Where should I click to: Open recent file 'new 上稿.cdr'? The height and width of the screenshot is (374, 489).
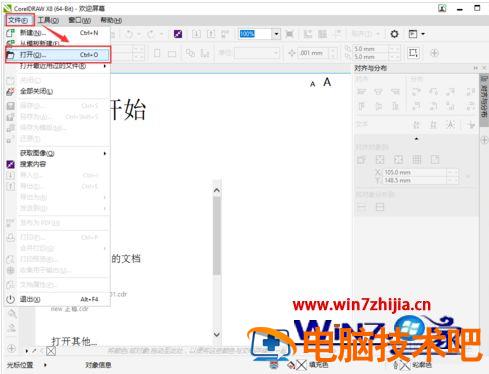tap(70, 309)
